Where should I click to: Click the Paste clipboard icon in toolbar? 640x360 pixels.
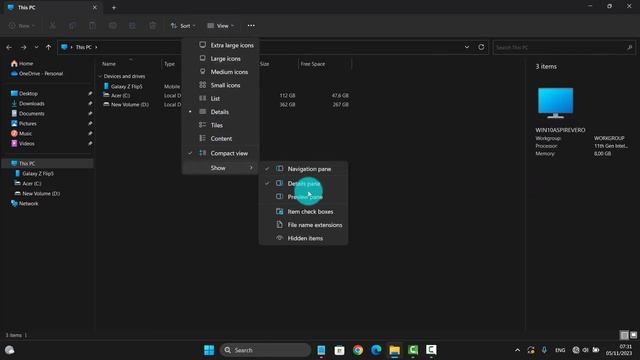pos(93,26)
